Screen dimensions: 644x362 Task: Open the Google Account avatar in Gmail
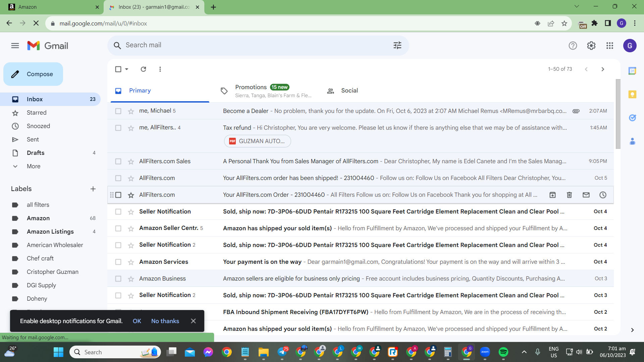(630, 46)
